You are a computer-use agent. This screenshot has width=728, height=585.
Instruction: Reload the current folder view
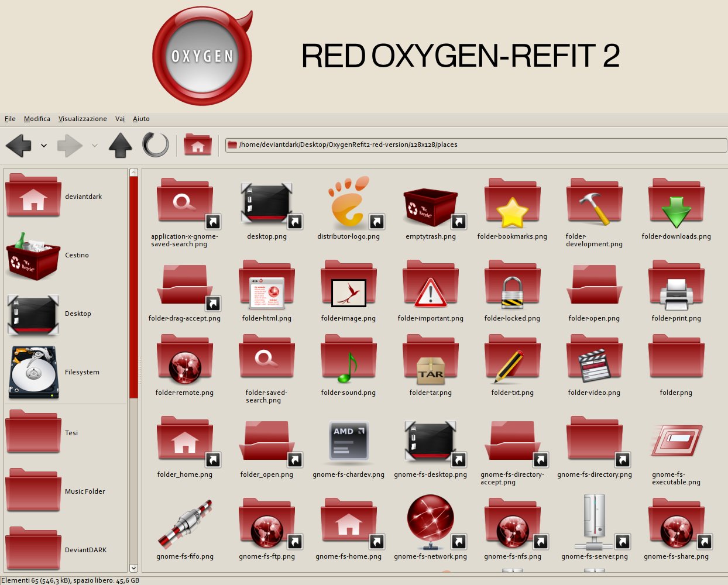[x=156, y=145]
